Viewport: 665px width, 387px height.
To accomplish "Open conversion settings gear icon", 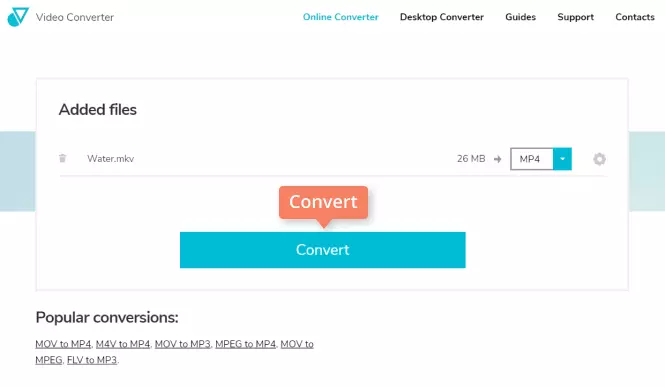I will click(599, 159).
